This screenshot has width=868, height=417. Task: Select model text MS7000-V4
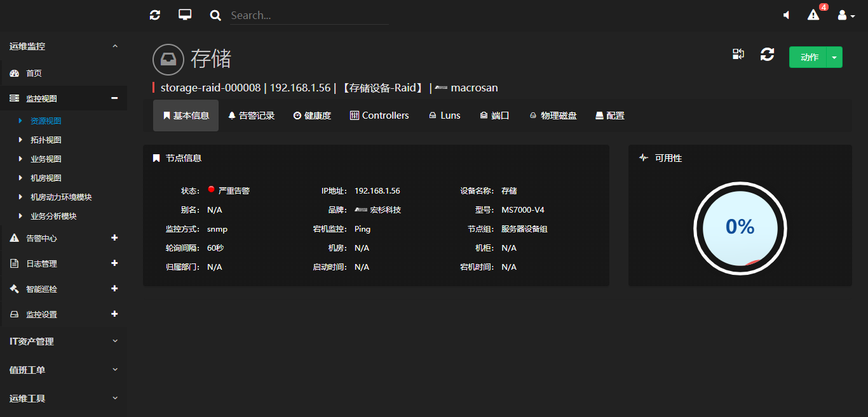click(523, 210)
